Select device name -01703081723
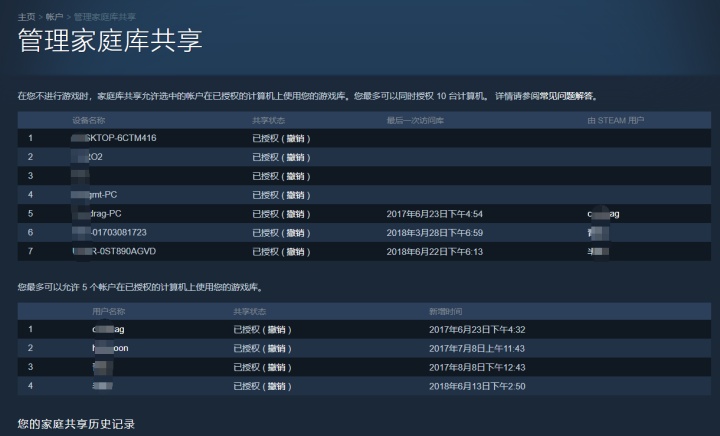This screenshot has width=720, height=436. pos(109,232)
